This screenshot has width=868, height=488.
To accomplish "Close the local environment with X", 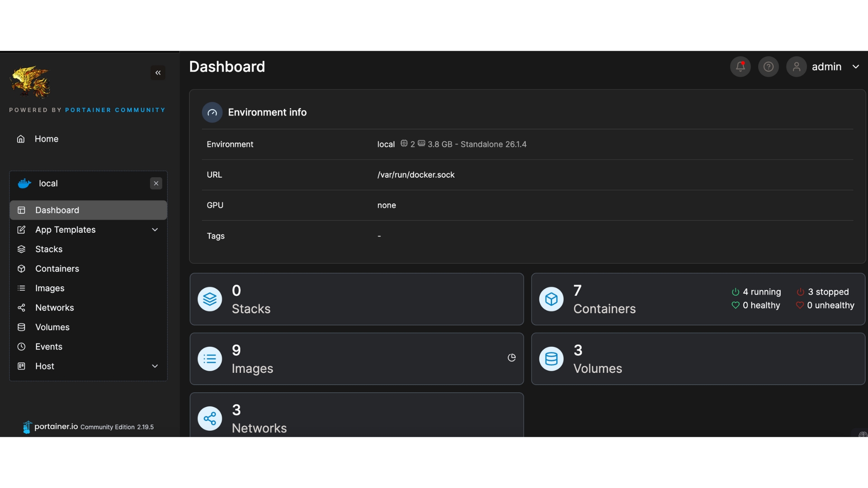I will click(x=156, y=183).
